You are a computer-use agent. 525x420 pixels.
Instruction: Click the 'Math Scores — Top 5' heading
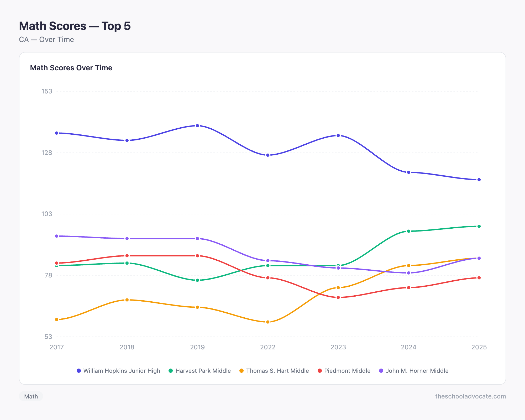pyautogui.click(x=75, y=26)
